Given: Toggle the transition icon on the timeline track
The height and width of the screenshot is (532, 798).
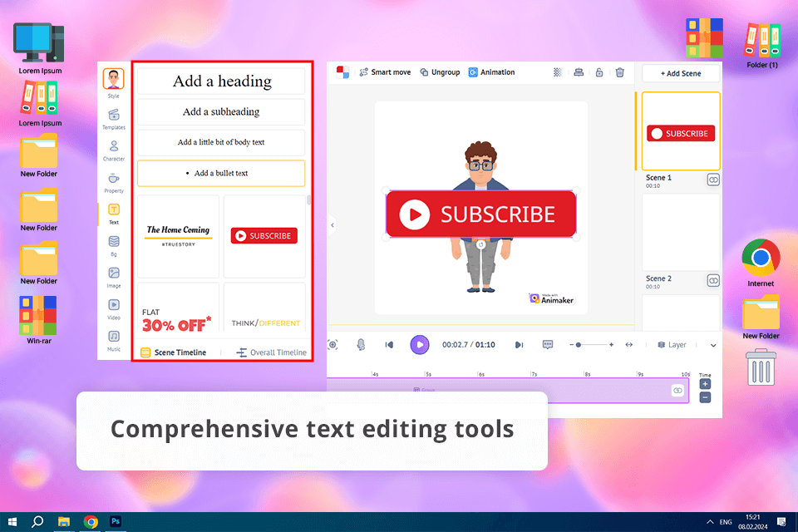Looking at the screenshot, I should coord(677,391).
